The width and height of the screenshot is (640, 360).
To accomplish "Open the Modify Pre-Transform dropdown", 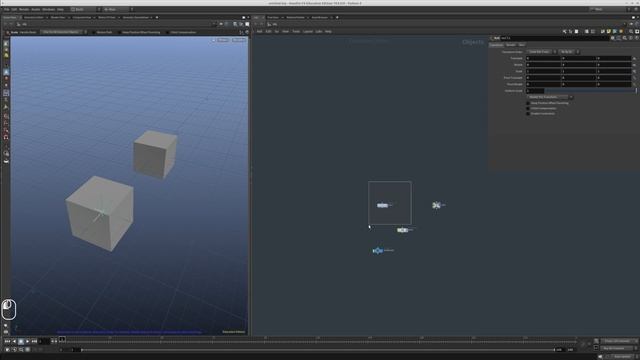I will pyautogui.click(x=549, y=97).
